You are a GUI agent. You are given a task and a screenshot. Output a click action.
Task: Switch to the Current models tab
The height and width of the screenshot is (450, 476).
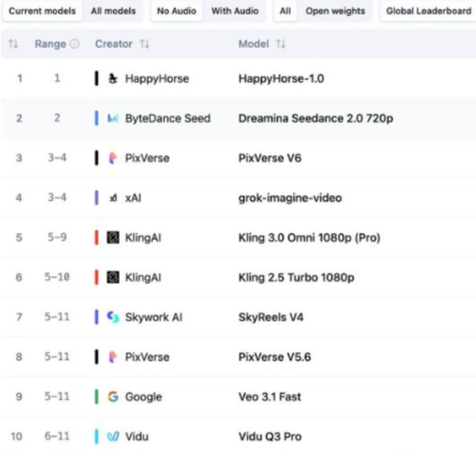pos(42,11)
